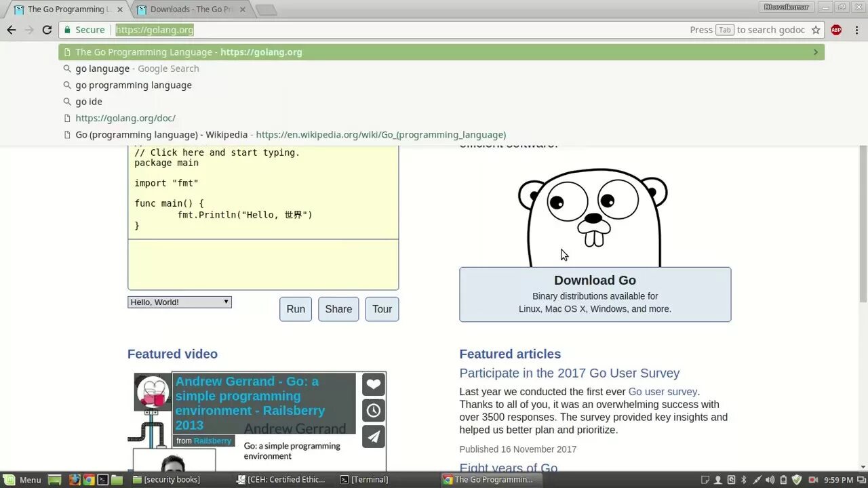Launch Firefox from the taskbar
Image resolution: width=868 pixels, height=488 pixels.
tap(75, 480)
